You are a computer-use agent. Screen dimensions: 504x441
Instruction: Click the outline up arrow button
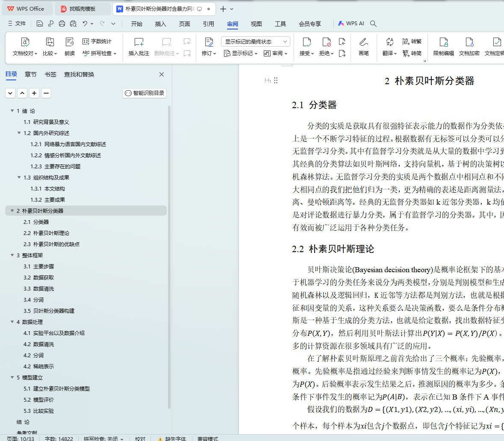click(22, 93)
